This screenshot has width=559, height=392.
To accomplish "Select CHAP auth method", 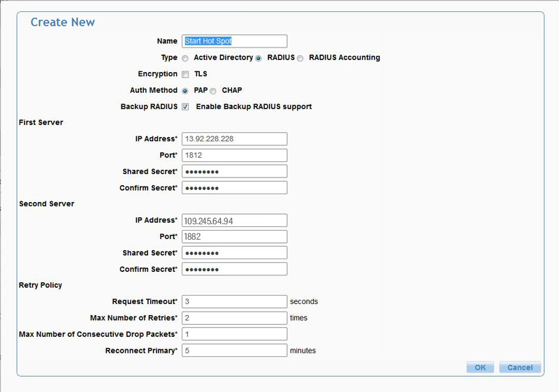I will [213, 91].
